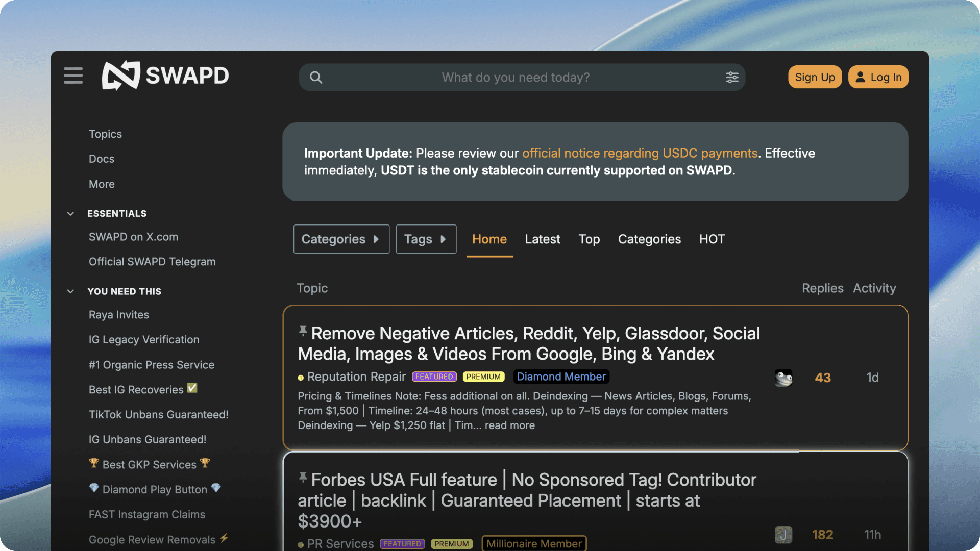Click the pin icon on Forbes topic
Viewport: 980px width, 551px height.
pos(303,478)
